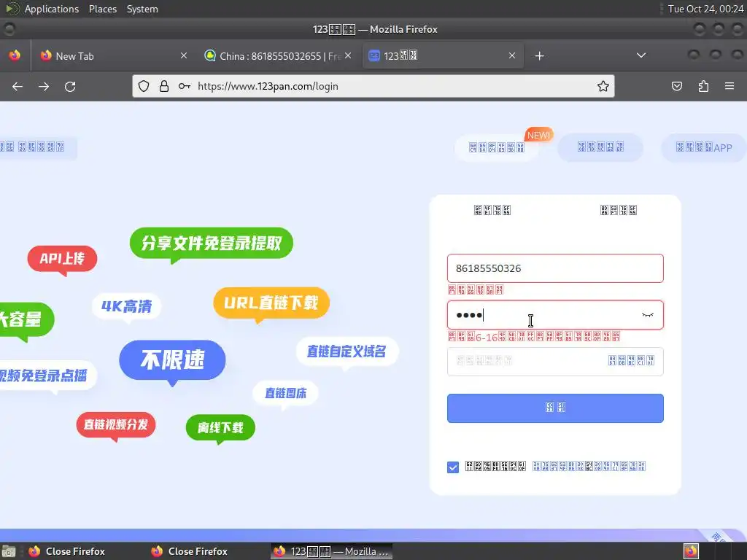This screenshot has height=560, width=747.
Task: Close the 123pan login tab
Action: (512, 55)
